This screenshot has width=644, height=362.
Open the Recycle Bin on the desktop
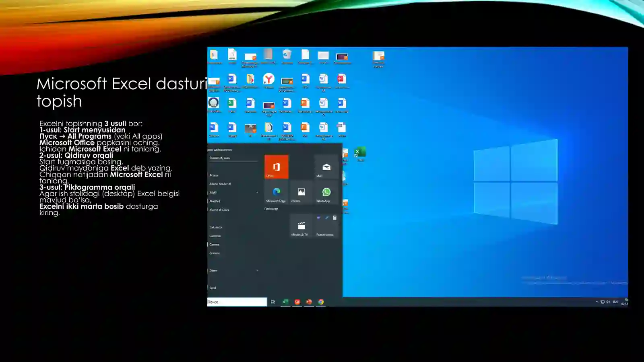[x=287, y=57]
